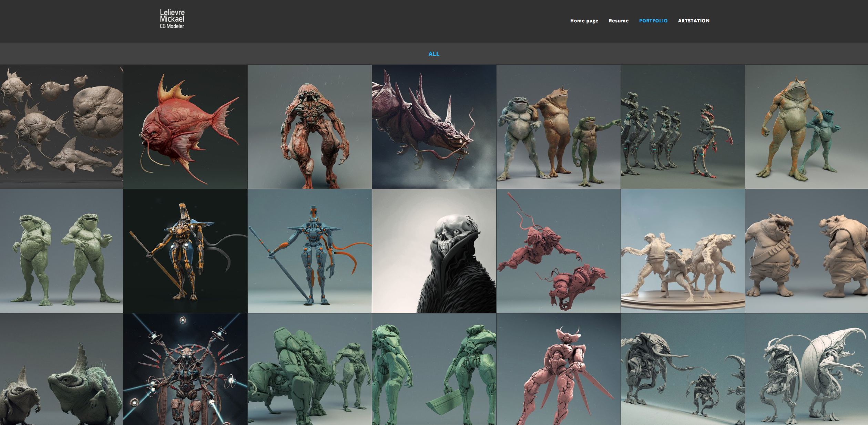This screenshot has height=425, width=868.
Task: Open the Home page menu item
Action: click(x=584, y=21)
